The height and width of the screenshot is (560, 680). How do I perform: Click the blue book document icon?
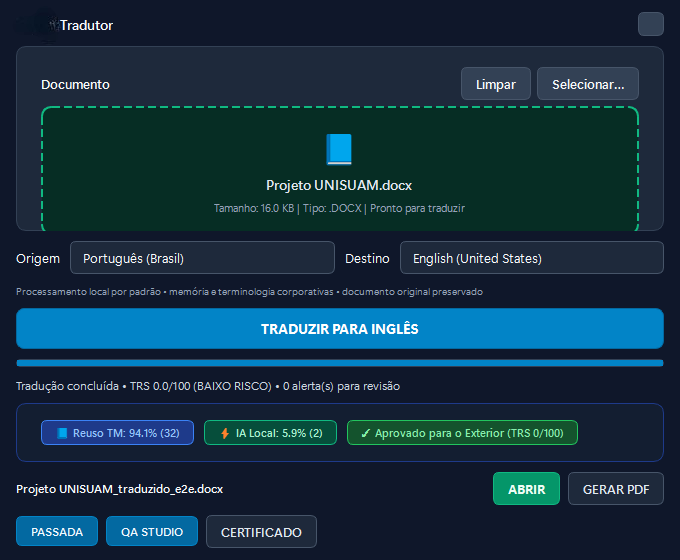click(x=339, y=150)
